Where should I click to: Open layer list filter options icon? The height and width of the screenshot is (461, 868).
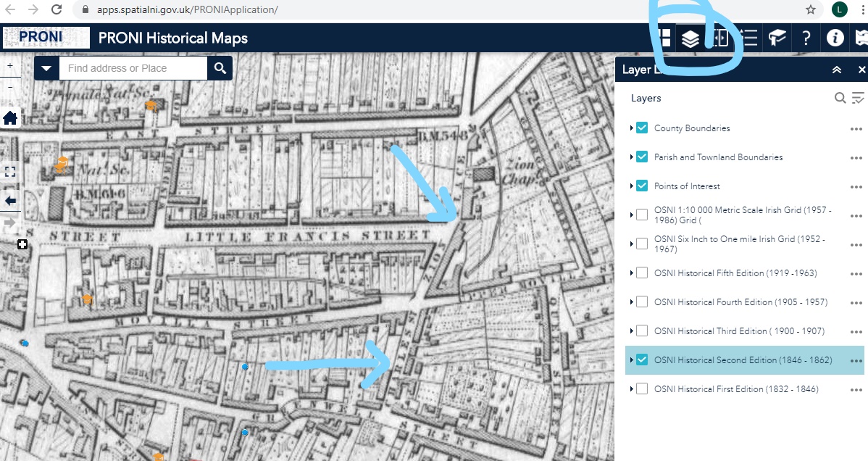[857, 98]
